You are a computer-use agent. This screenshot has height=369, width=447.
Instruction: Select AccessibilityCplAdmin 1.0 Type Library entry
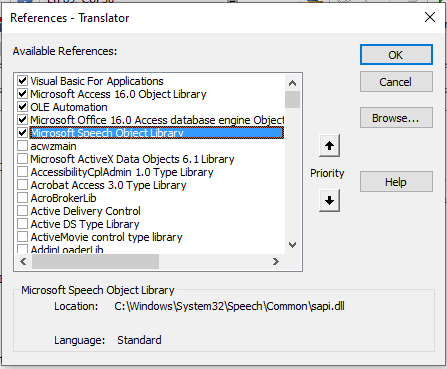(122, 172)
